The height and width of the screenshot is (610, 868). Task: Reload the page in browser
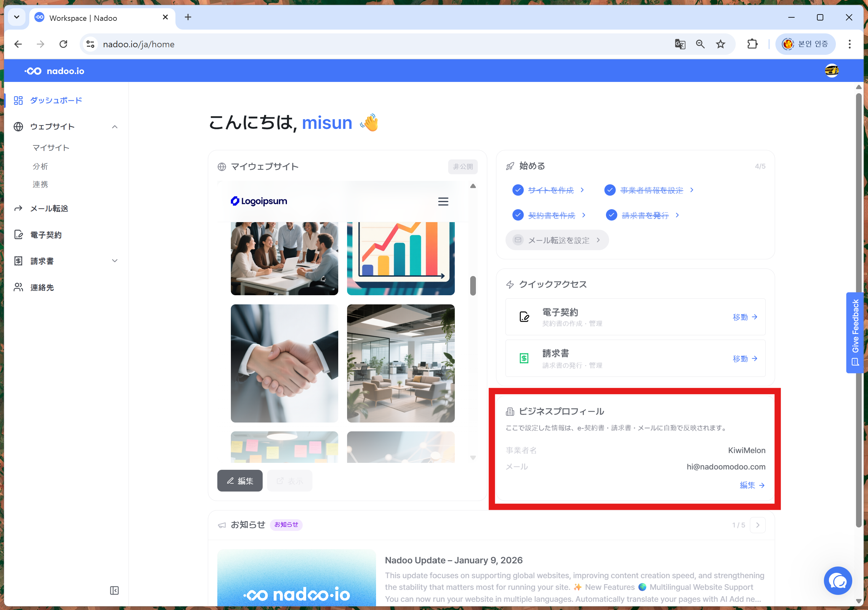coord(63,44)
